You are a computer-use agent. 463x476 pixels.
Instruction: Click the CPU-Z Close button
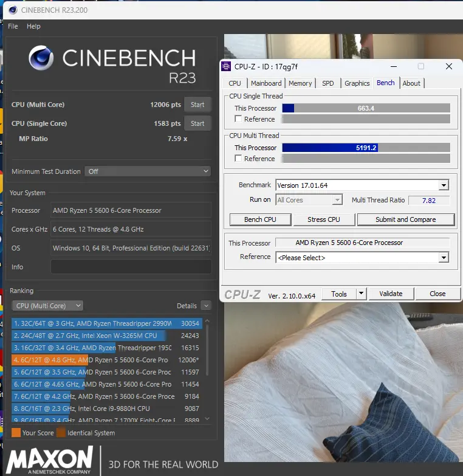437,294
